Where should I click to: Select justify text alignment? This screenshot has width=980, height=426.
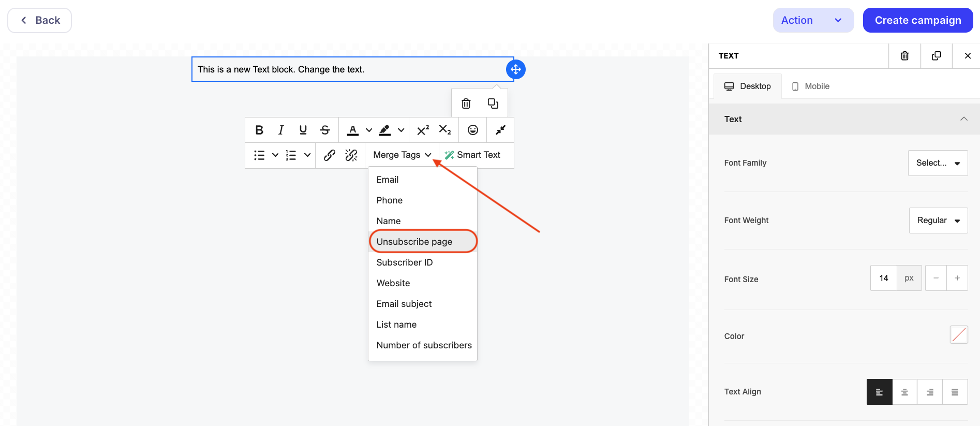click(x=955, y=392)
